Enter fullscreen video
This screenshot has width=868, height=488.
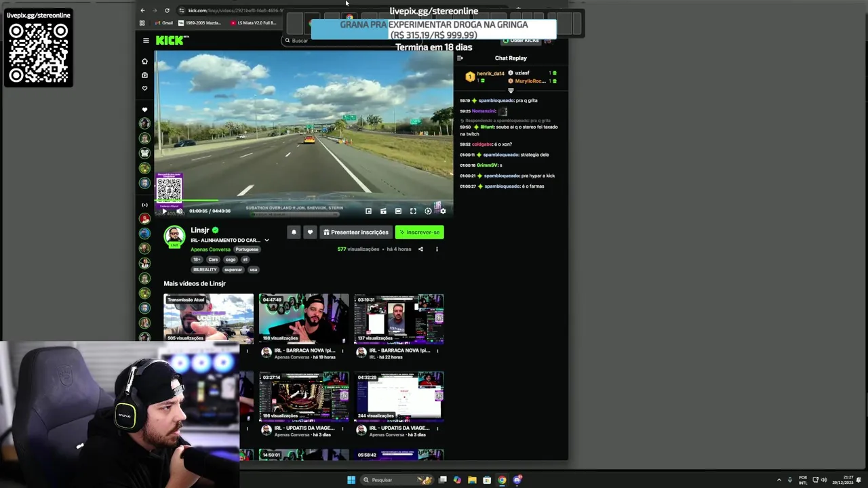413,211
